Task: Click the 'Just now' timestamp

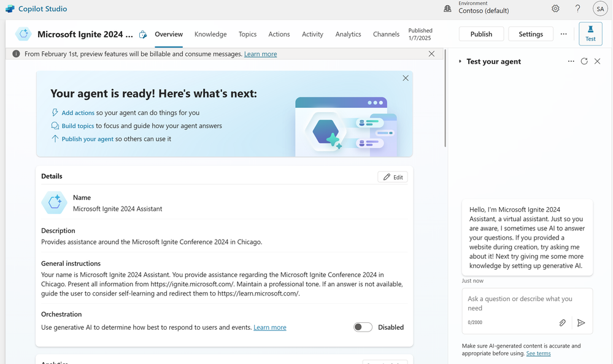Action: 472,281
